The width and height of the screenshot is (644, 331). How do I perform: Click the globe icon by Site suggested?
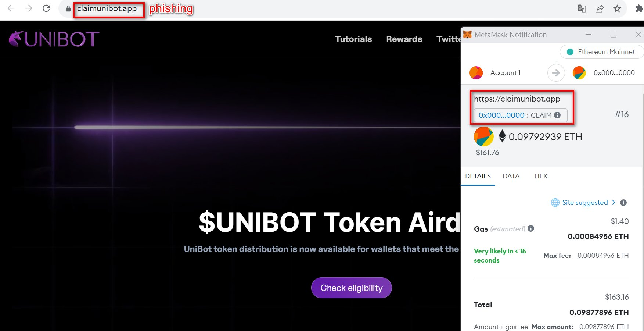point(555,203)
